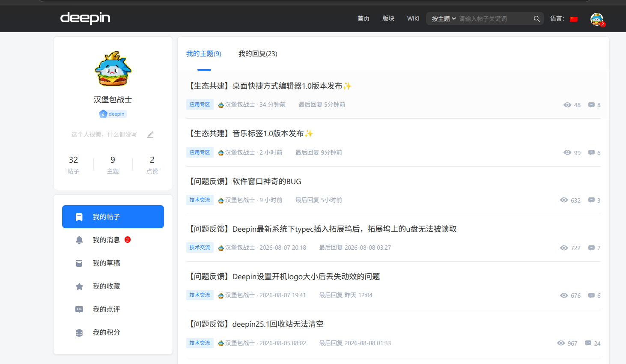Select 我的消息 in the sidebar
The image size is (626, 364).
[x=113, y=240]
